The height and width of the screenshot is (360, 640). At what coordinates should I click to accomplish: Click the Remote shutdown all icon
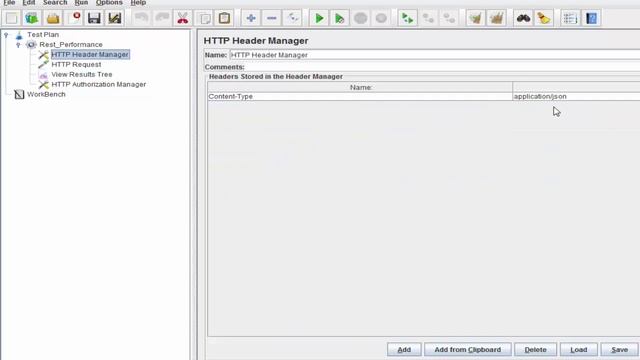pos(449,18)
